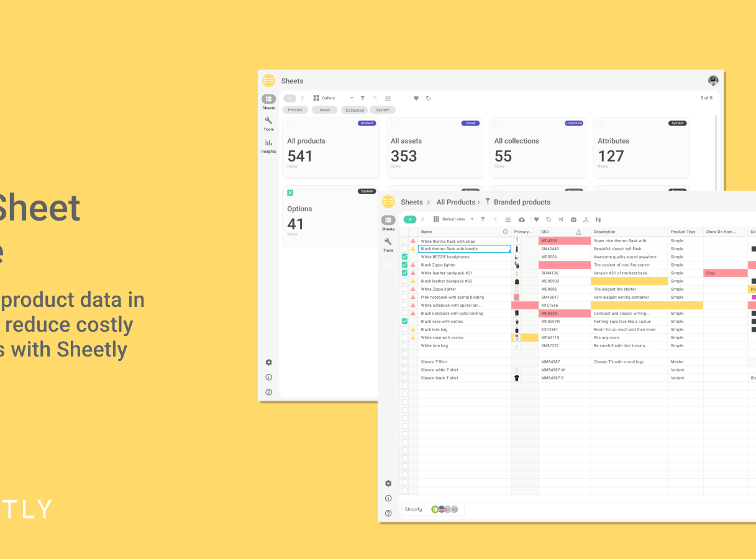This screenshot has width=756, height=559.
Task: Click the fork and knife toolbar icon
Action: 598,219
